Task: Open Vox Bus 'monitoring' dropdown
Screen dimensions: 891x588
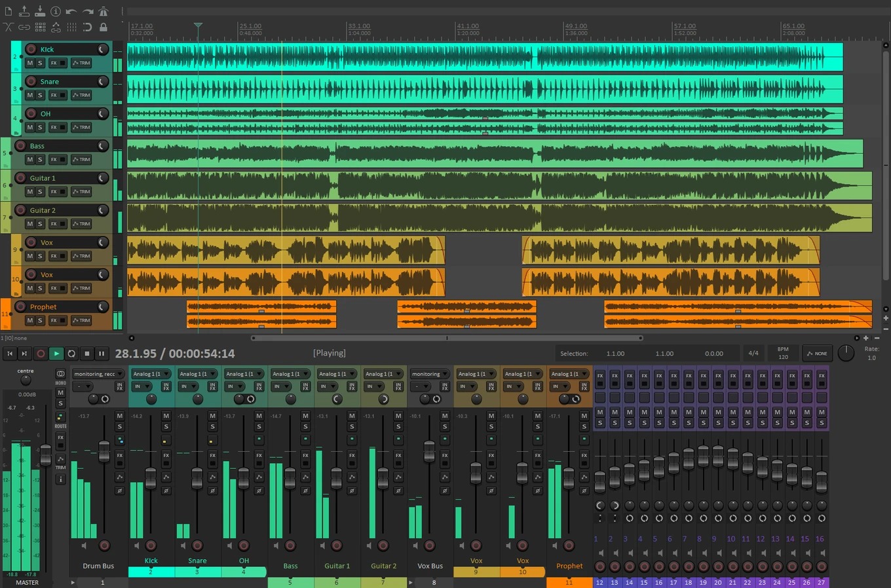Action: pos(430,374)
